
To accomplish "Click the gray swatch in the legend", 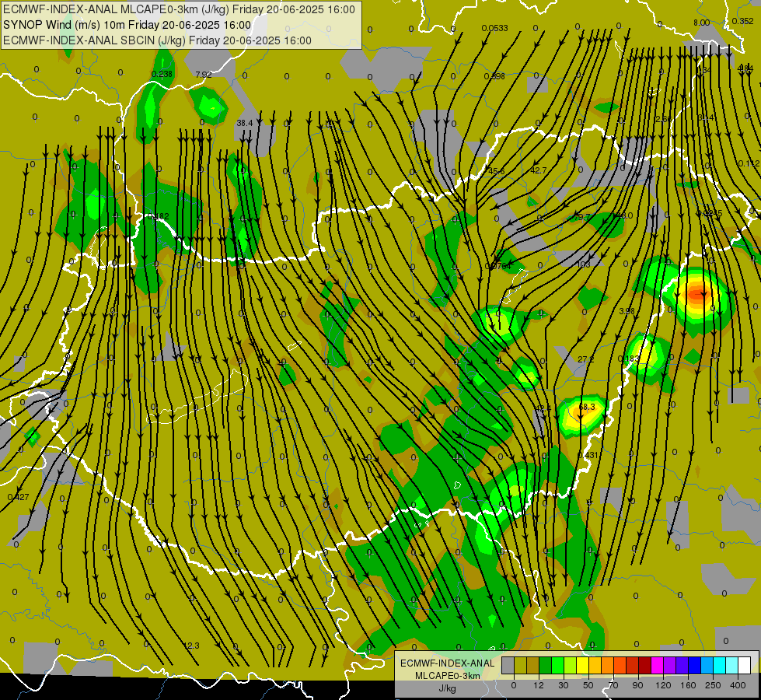I will (x=508, y=665).
